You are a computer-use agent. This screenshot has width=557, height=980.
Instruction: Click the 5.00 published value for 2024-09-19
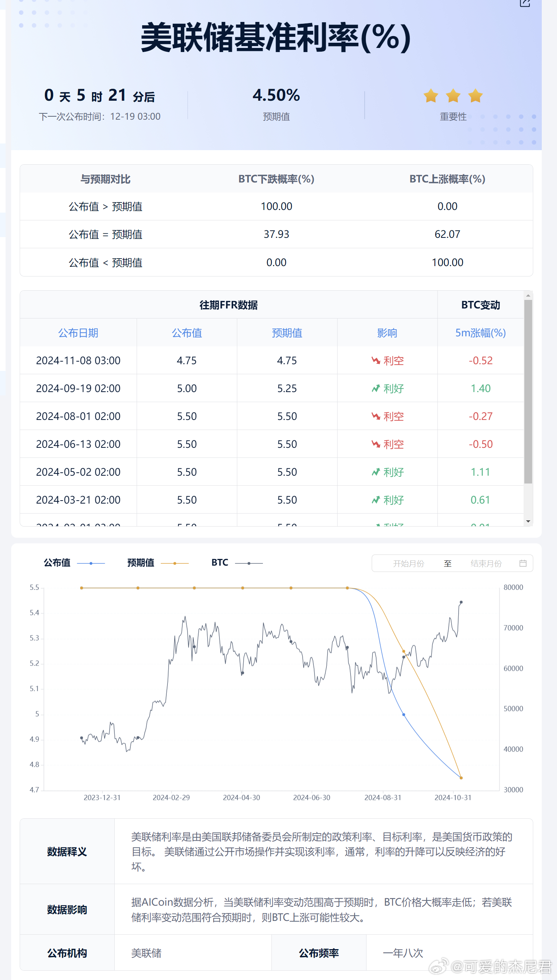click(187, 389)
